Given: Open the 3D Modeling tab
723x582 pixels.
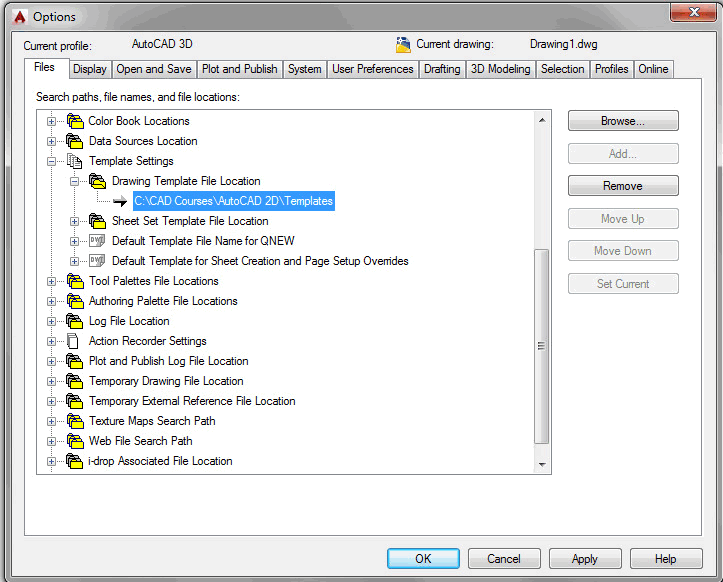Looking at the screenshot, I should pyautogui.click(x=500, y=69).
